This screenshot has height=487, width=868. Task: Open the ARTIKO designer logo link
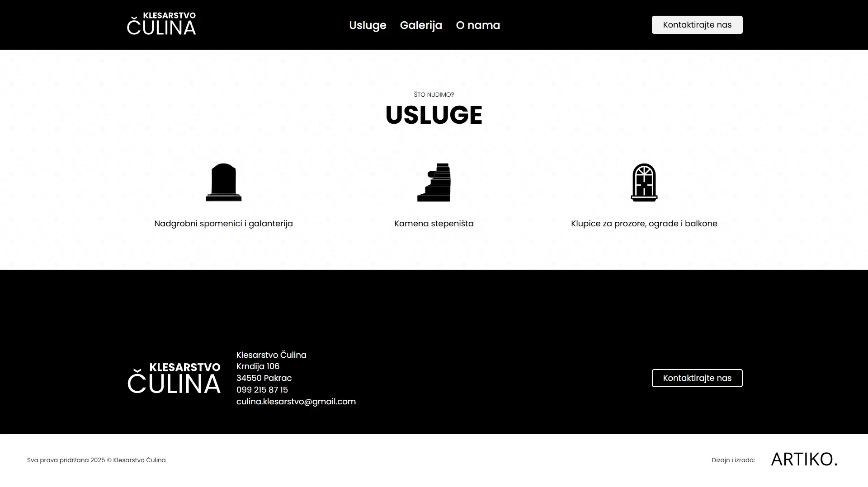pyautogui.click(x=804, y=459)
